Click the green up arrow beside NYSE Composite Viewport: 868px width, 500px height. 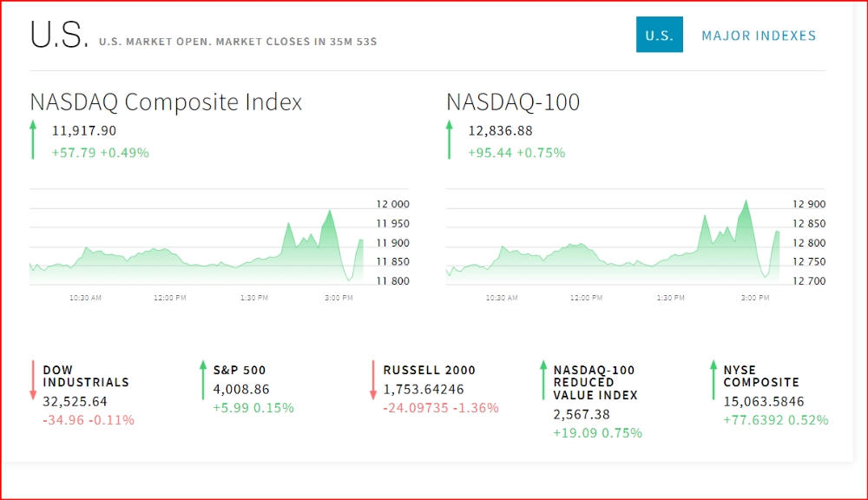[713, 380]
